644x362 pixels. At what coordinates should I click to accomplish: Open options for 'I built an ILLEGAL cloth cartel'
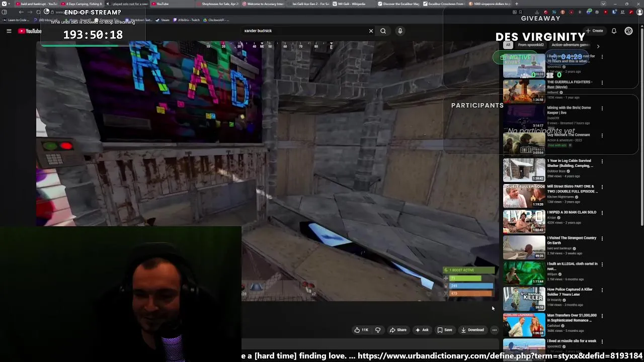[602, 264]
